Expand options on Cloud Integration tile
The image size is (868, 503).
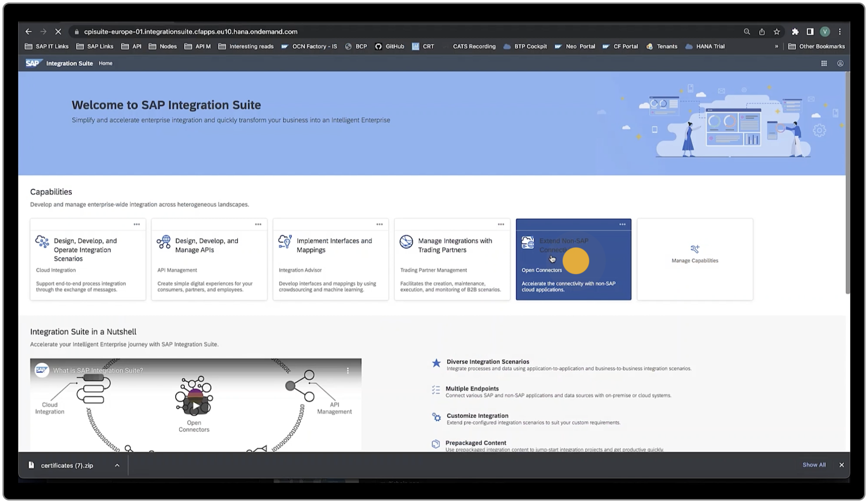pos(137,224)
